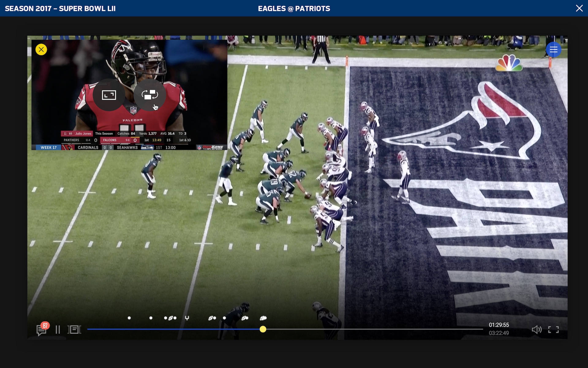Click the RedZone picture-in-picture thumbnail video
The width and height of the screenshot is (588, 368).
pyautogui.click(x=129, y=95)
